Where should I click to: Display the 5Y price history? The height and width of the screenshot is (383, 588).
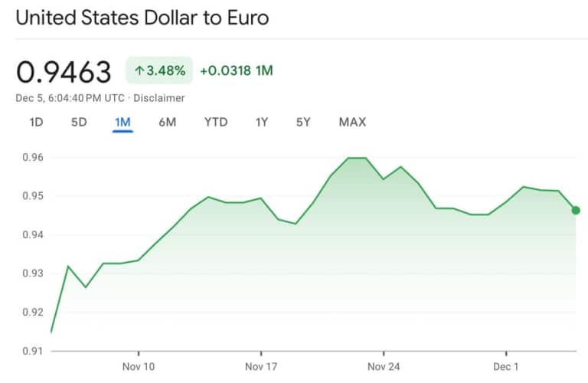pyautogui.click(x=303, y=122)
